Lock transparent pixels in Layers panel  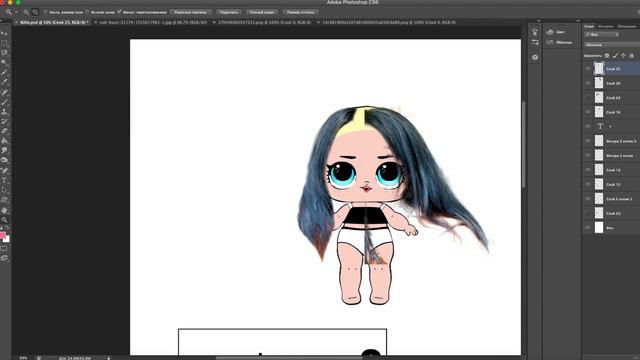[607, 56]
